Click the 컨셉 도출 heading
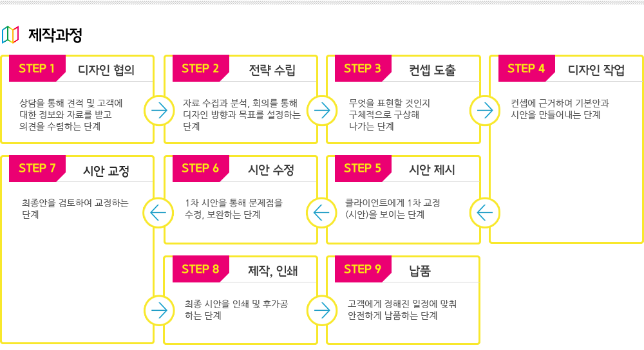 432,69
